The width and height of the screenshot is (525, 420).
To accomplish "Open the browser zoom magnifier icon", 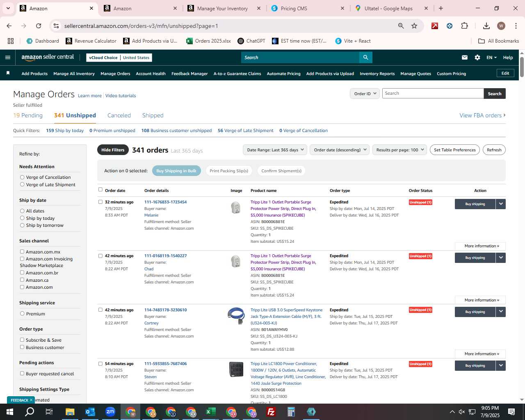I will tap(401, 26).
